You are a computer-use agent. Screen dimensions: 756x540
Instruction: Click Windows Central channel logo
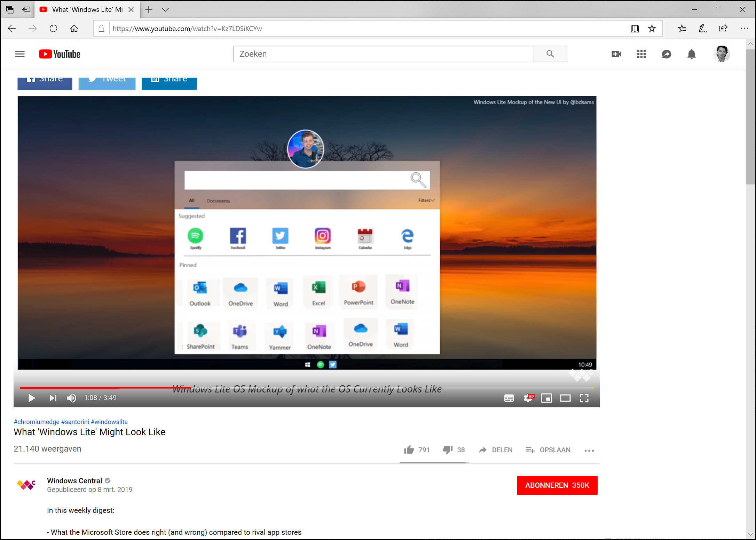[26, 484]
